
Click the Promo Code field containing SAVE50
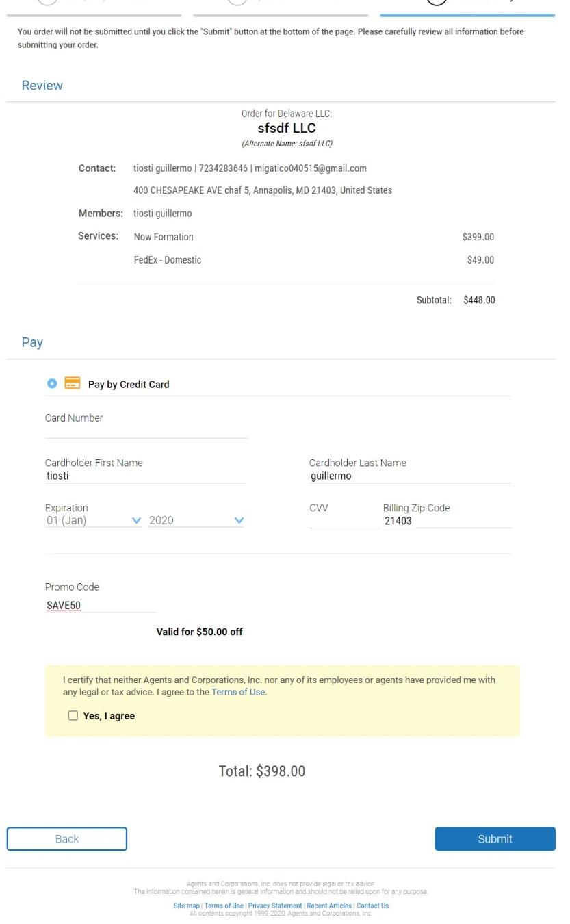(x=101, y=605)
